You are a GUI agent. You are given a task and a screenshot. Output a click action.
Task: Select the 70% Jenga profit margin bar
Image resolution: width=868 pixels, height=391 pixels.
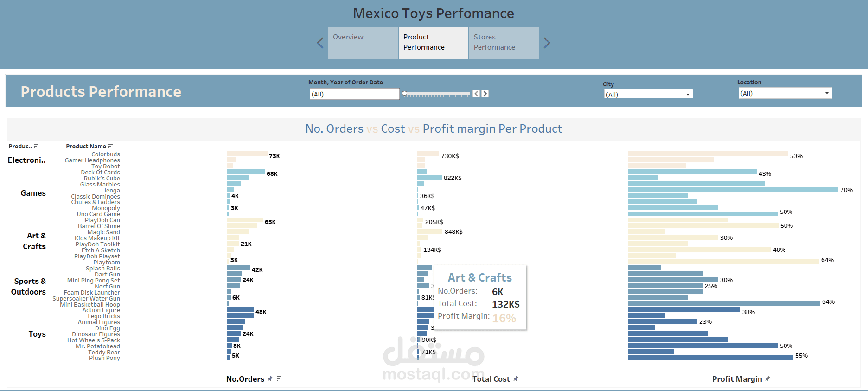coord(733,190)
